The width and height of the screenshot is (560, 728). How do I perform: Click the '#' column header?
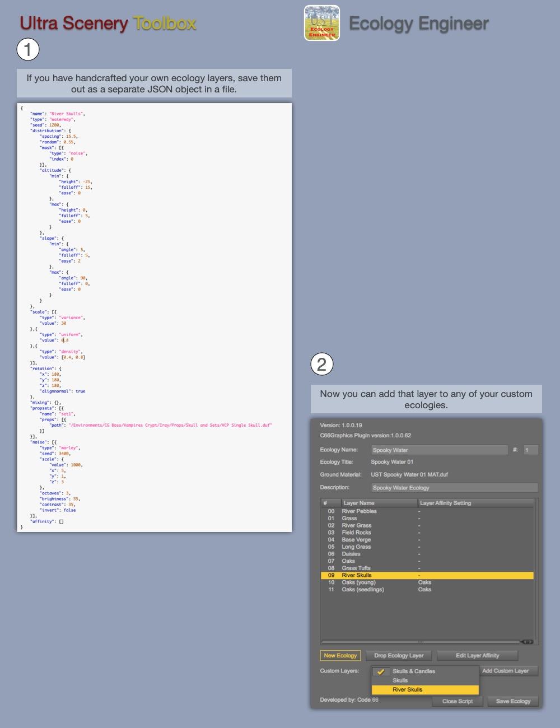click(x=331, y=503)
